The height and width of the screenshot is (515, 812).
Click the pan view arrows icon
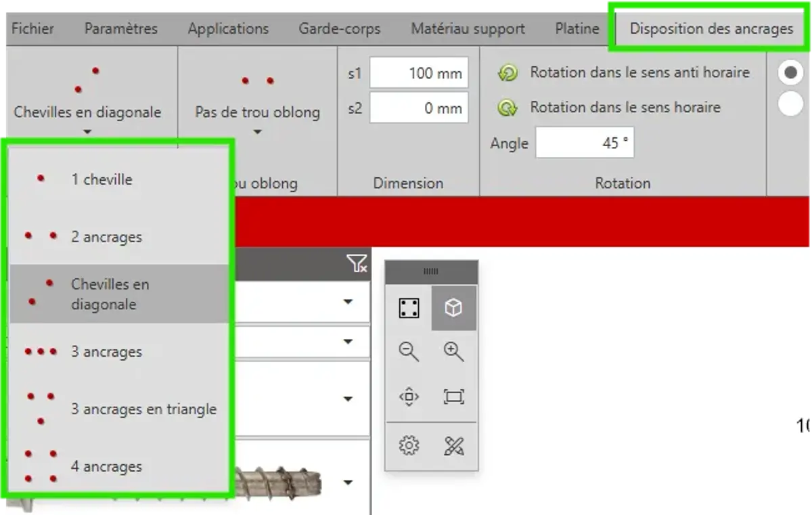click(x=409, y=397)
